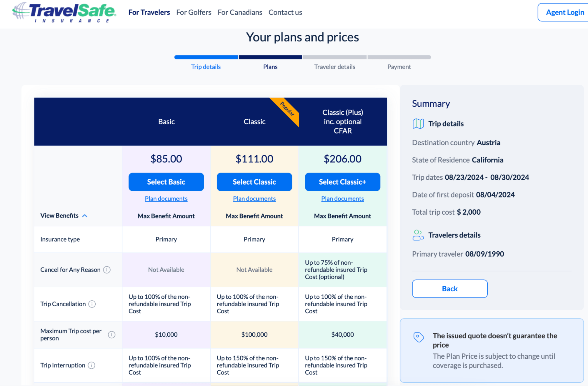The height and width of the screenshot is (386, 588).
Task: Click info icon next to Trip Interruption
Action: click(x=91, y=365)
